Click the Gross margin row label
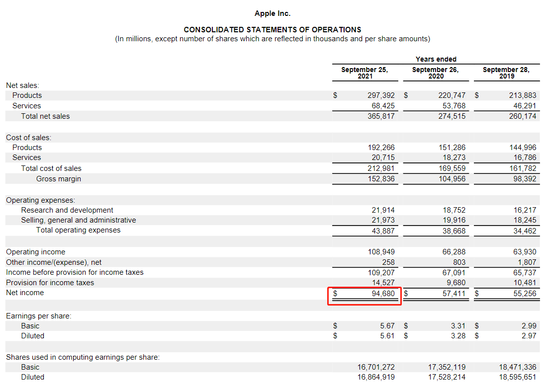Screen dimensions: 547x392 [x=59, y=179]
